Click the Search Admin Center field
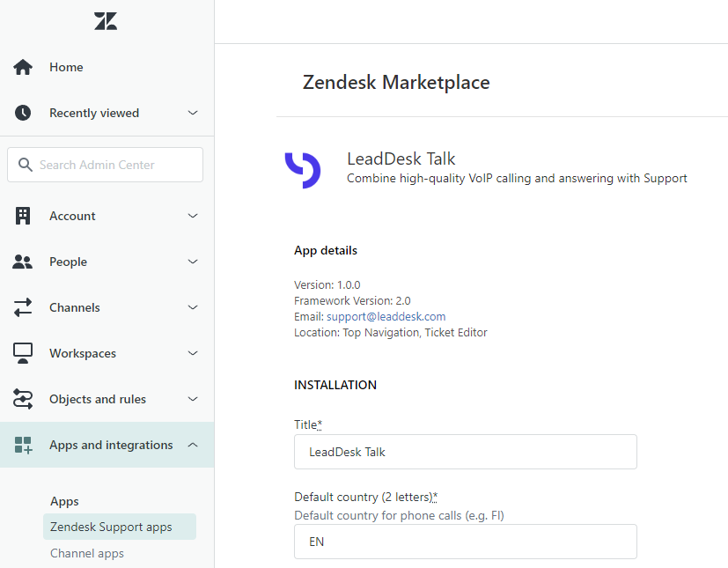Screen dimensions: 728x568 [105, 165]
